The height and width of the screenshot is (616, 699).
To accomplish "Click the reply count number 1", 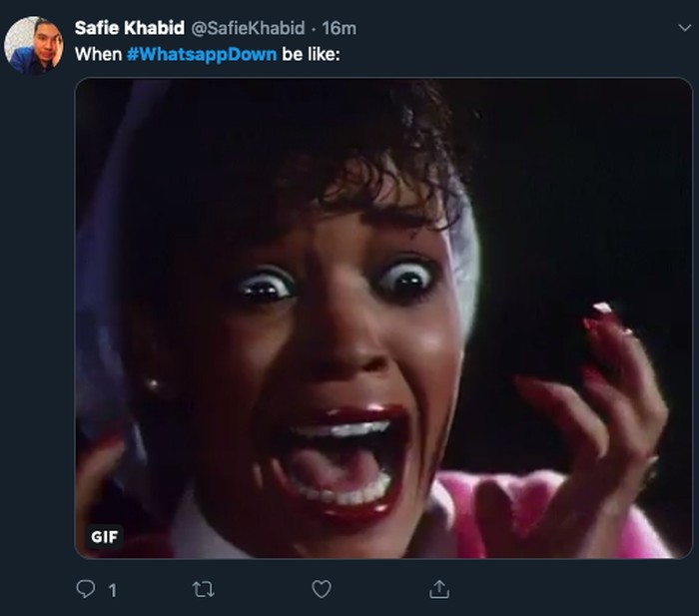I will pos(112,591).
